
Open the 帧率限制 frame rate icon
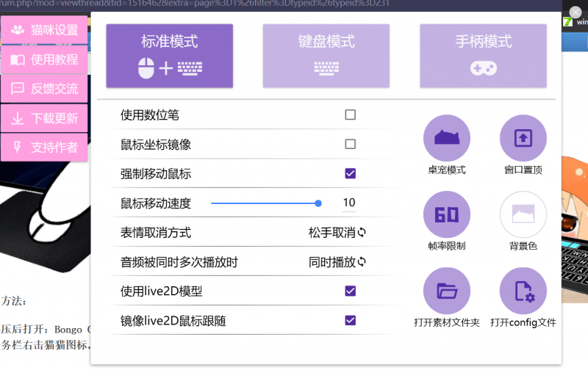click(x=446, y=214)
